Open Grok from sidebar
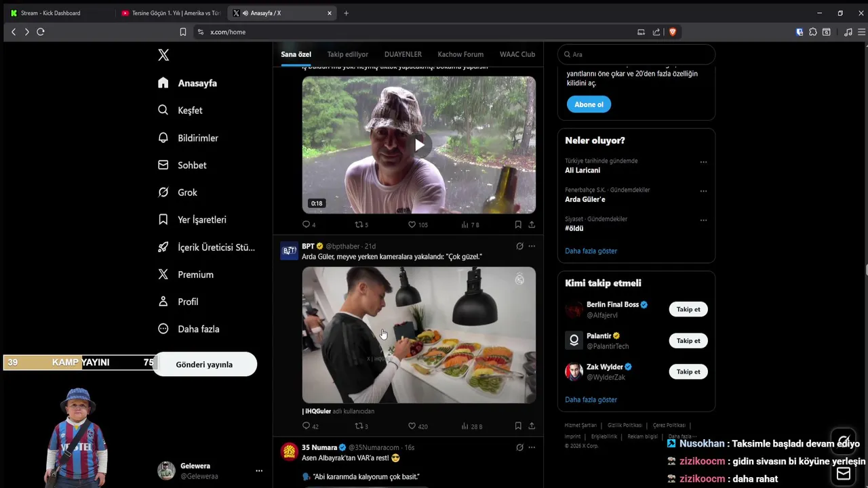 [x=178, y=192]
